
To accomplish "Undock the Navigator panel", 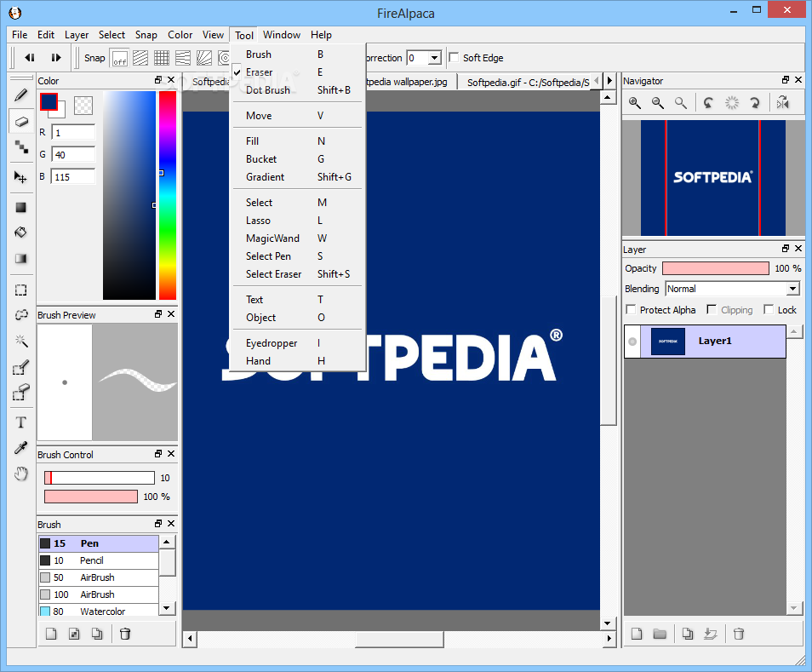I will tap(786, 80).
